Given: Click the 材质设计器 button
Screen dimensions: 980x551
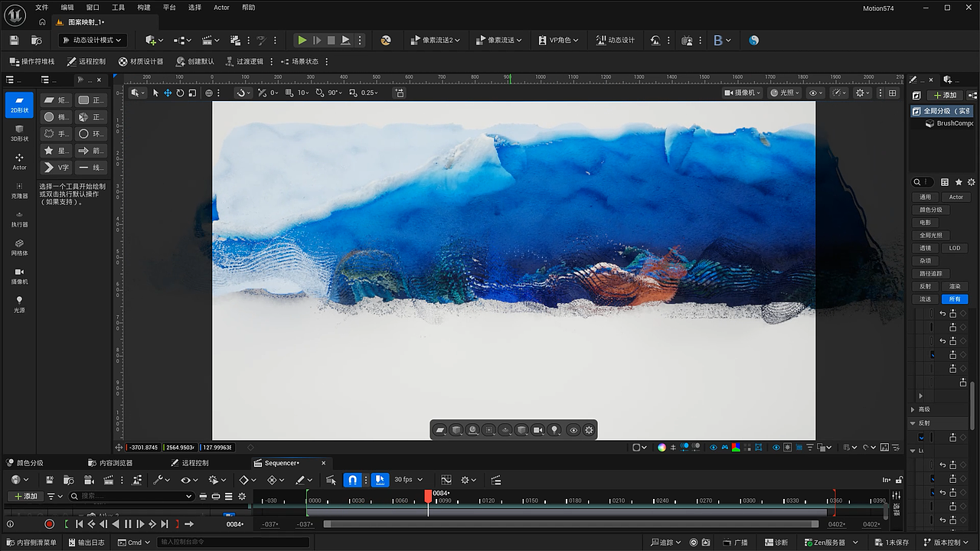Looking at the screenshot, I should point(141,61).
